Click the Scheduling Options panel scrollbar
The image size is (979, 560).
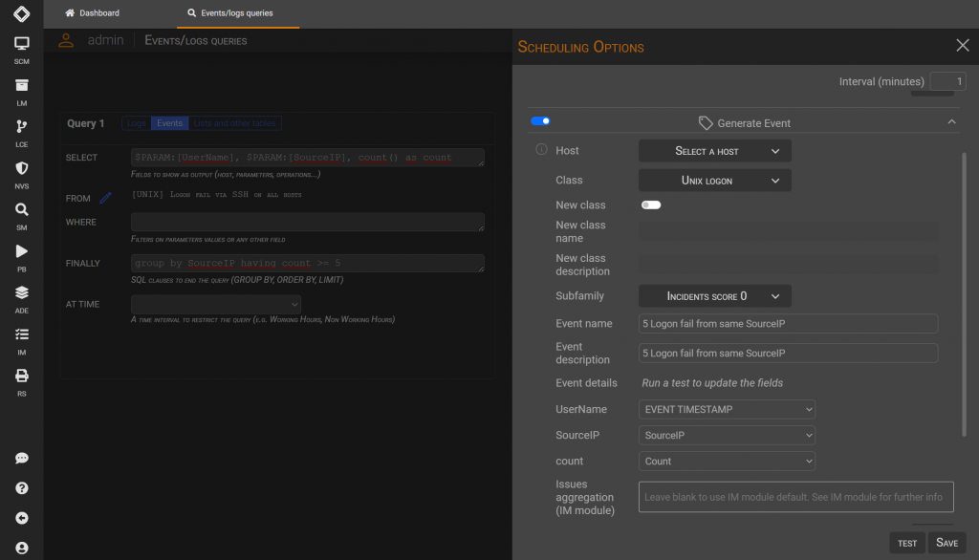(964, 293)
